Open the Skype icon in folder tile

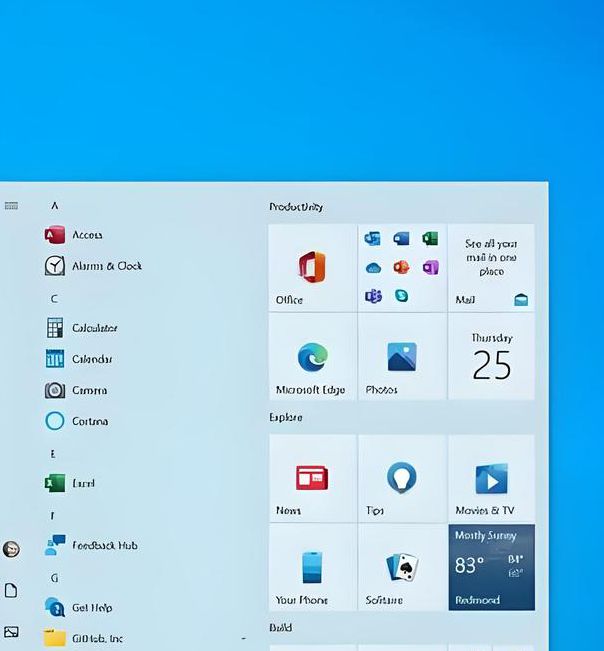pos(401,296)
